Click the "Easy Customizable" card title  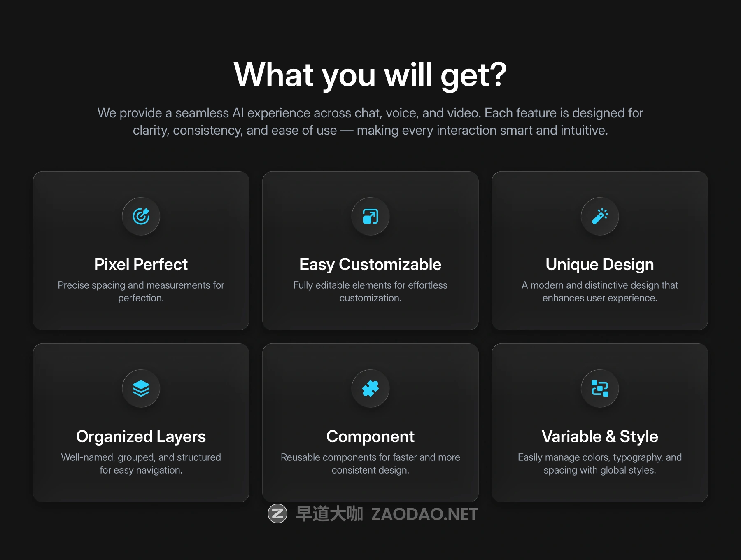point(370,264)
